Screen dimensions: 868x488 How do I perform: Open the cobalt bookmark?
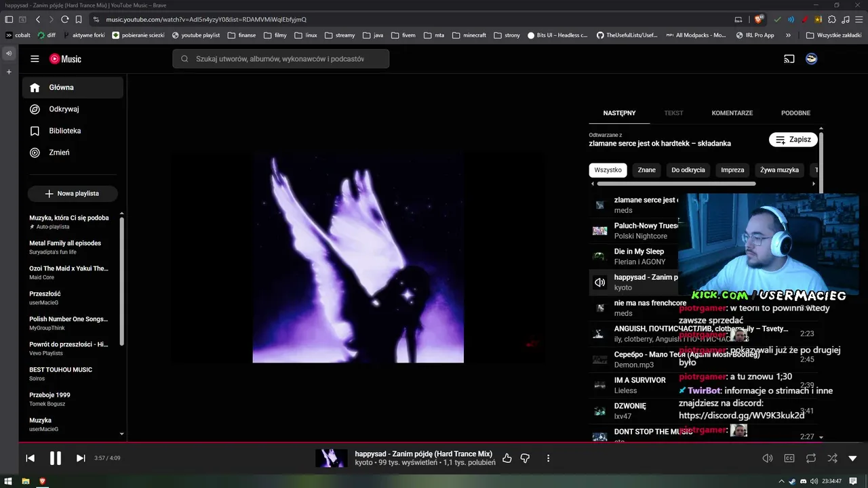tap(18, 35)
